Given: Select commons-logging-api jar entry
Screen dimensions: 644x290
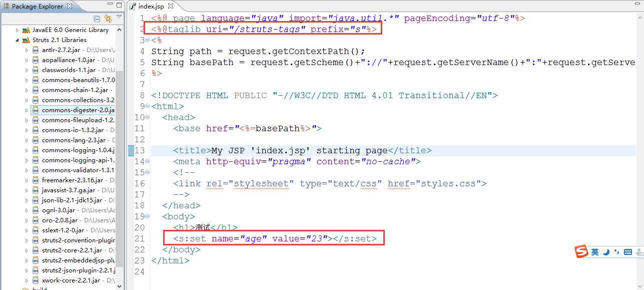Looking at the screenshot, I should 78,160.
